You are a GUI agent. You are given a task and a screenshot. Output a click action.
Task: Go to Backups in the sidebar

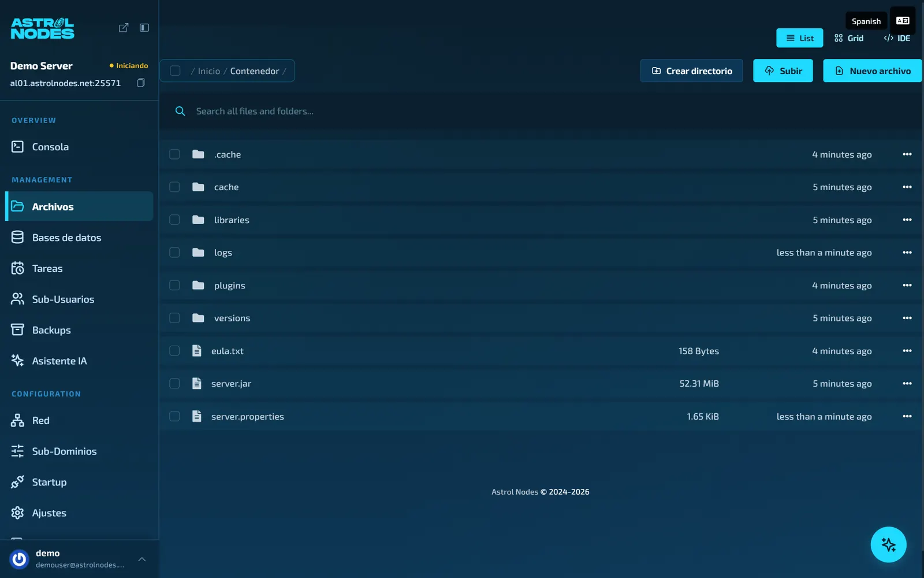[x=79, y=329]
